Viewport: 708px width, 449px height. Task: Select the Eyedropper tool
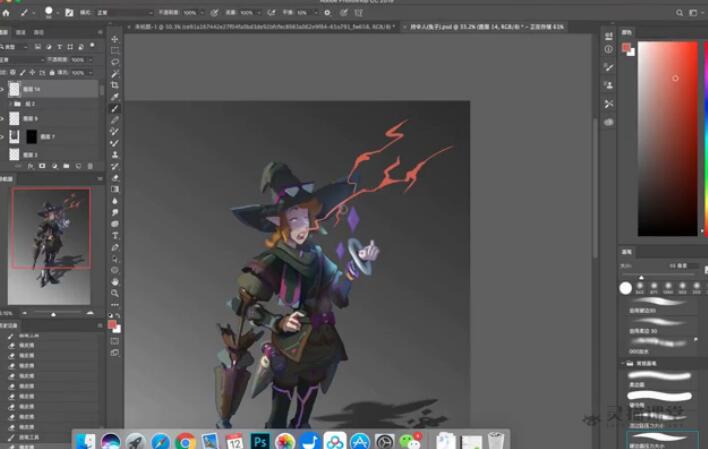(115, 97)
